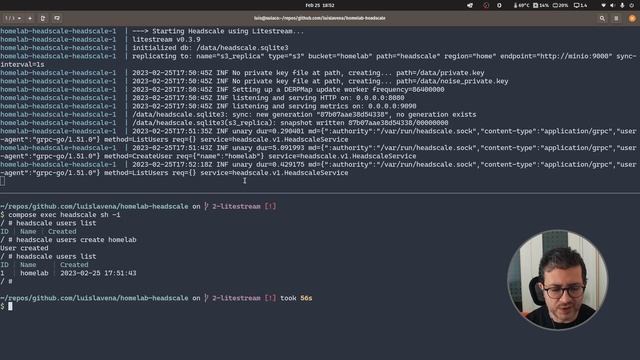Open the volume speaker icon
Image resolution: width=640 pixels, height=360 pixels.
point(612,5)
